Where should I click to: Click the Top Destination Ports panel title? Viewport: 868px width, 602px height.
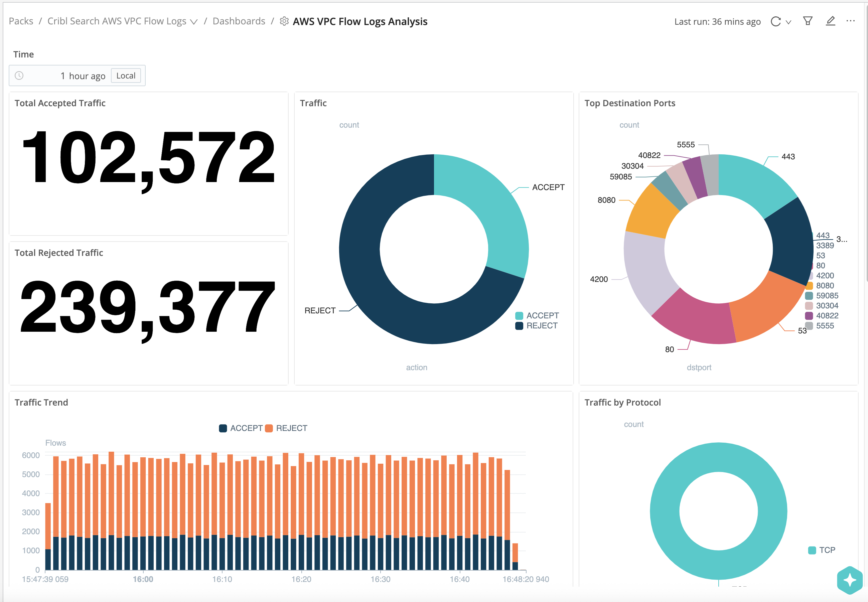click(630, 103)
